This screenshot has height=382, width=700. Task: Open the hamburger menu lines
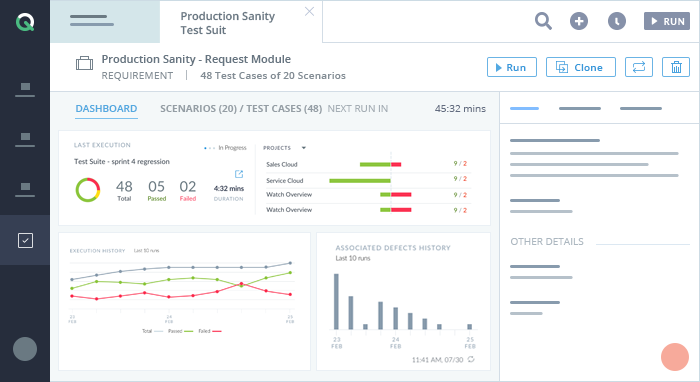coord(92,21)
